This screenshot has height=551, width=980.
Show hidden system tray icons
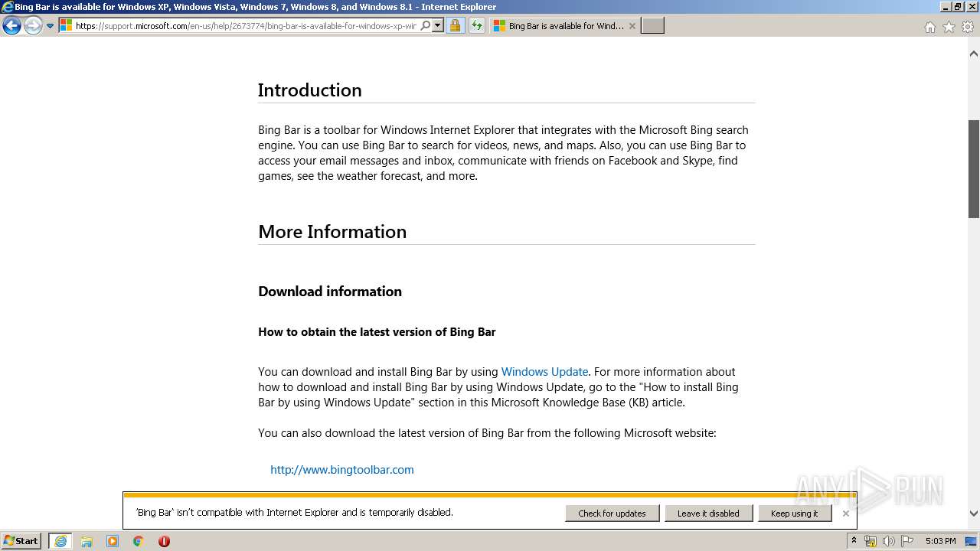click(x=854, y=541)
